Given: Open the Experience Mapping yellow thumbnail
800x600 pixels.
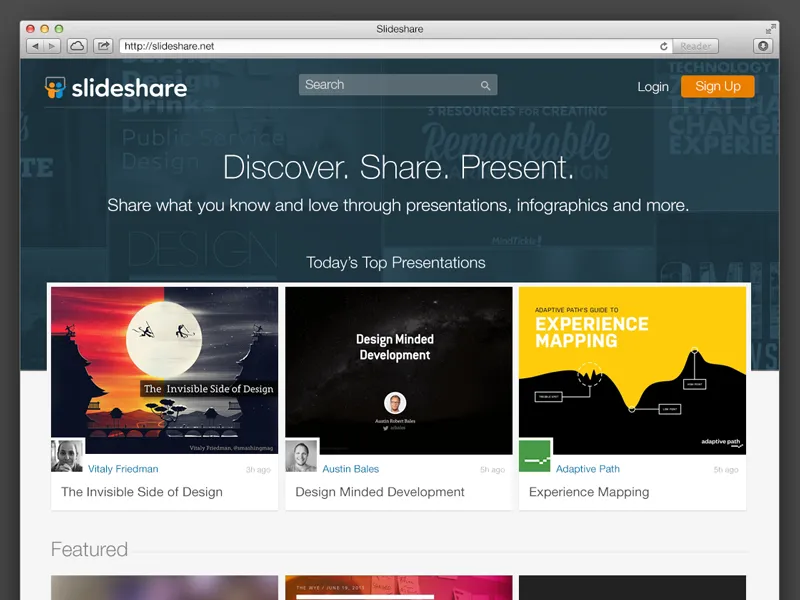Looking at the screenshot, I should pos(632,370).
